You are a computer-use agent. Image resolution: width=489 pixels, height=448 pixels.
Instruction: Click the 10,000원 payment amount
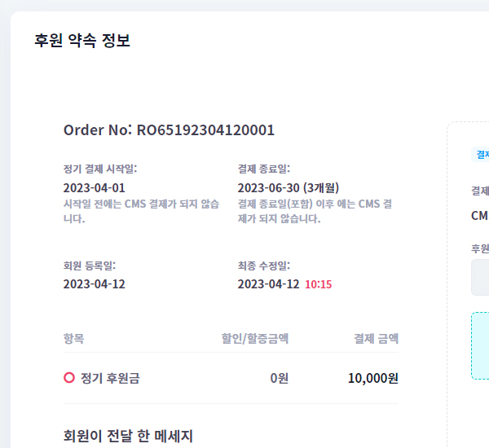tap(372, 378)
